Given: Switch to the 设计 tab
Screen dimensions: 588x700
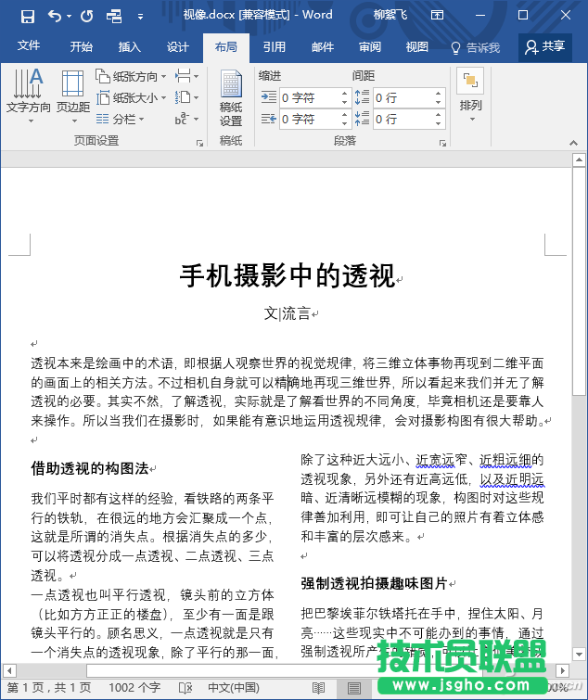Looking at the screenshot, I should tap(178, 47).
